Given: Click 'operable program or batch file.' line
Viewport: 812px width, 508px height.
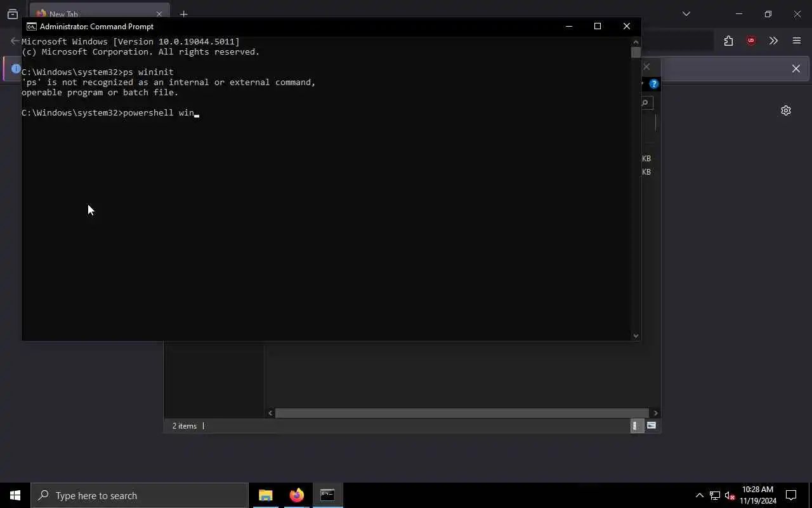Looking at the screenshot, I should [x=100, y=92].
